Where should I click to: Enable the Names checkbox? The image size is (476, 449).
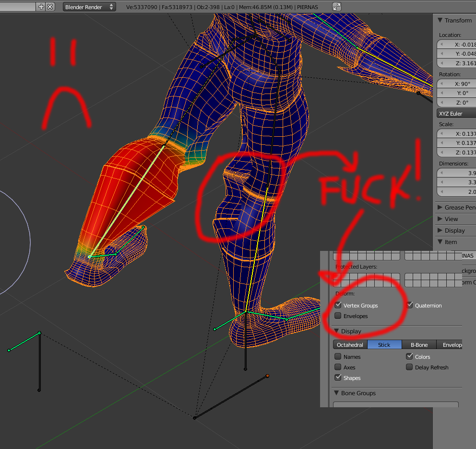[x=338, y=356]
